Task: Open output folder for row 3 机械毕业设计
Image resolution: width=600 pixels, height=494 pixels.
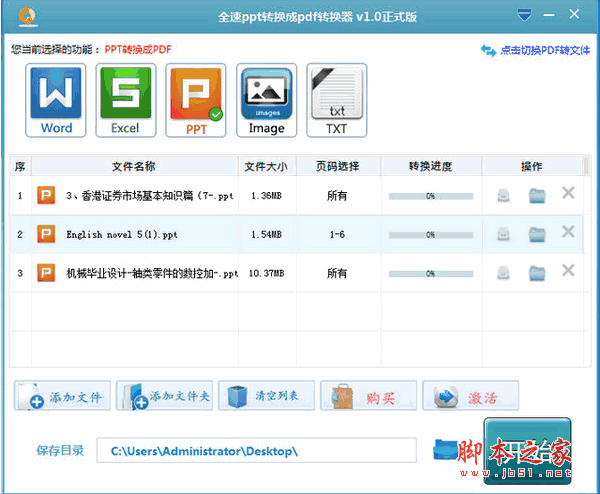Action: tap(537, 273)
